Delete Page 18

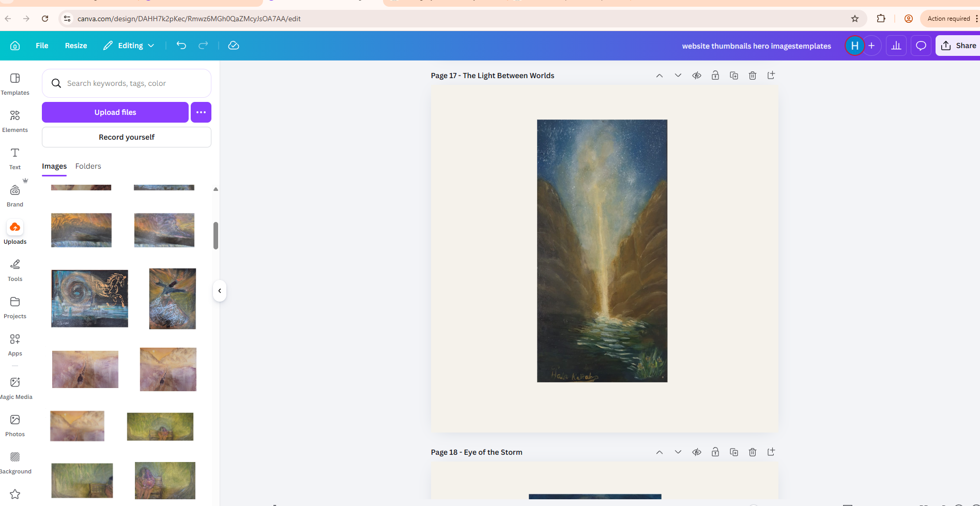753,452
